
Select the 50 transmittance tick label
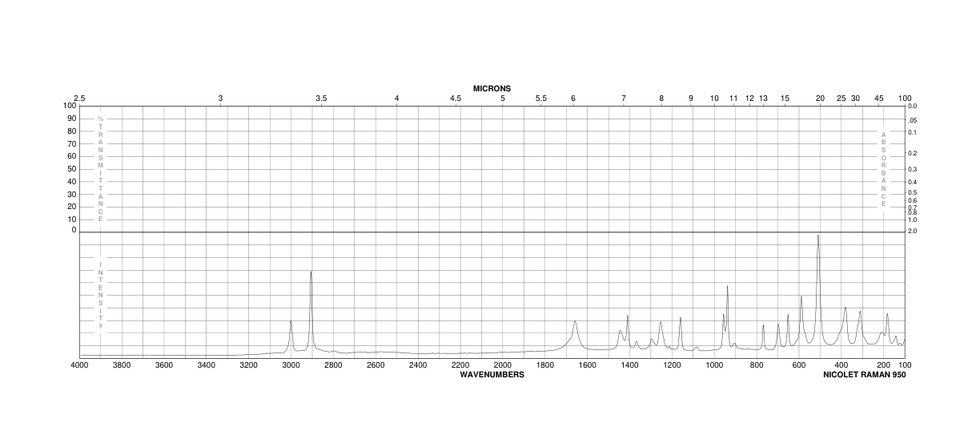(x=71, y=168)
